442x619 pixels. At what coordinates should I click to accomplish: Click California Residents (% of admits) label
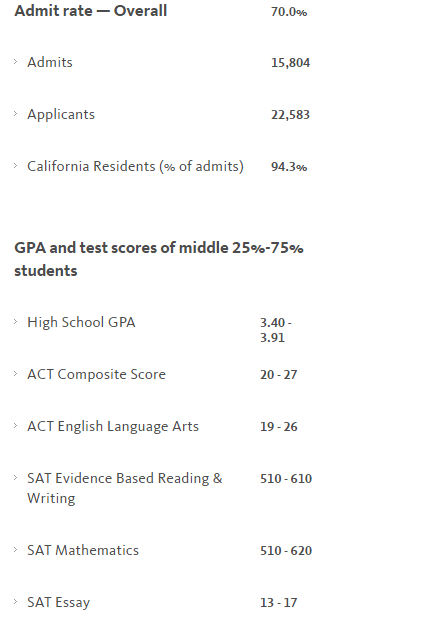(x=135, y=167)
